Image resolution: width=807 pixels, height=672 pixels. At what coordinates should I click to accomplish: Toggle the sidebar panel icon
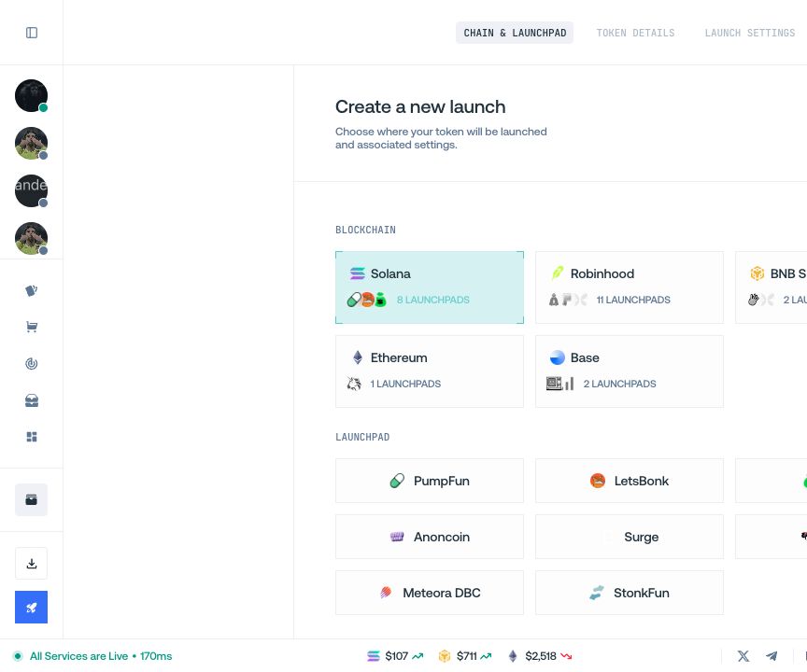(32, 33)
